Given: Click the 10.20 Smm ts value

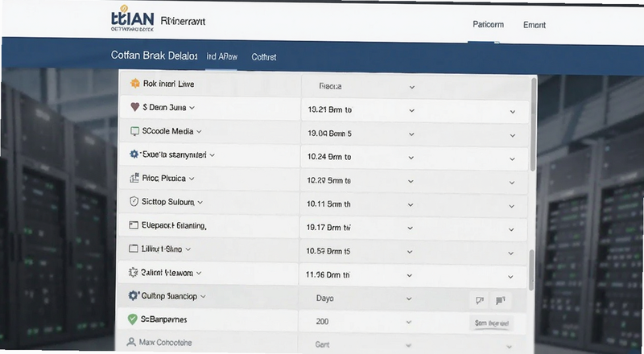Looking at the screenshot, I should 328,180.
